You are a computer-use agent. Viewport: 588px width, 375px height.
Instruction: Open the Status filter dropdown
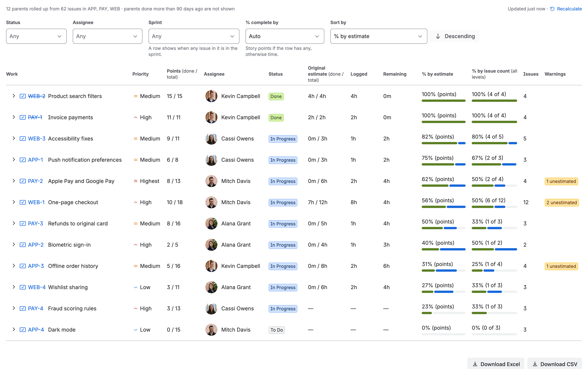click(x=36, y=36)
